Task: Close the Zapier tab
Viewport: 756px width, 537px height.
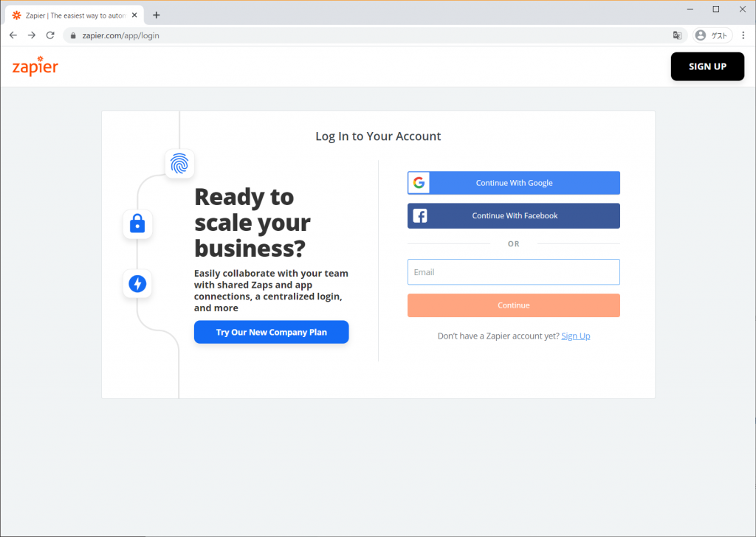Action: (x=134, y=15)
